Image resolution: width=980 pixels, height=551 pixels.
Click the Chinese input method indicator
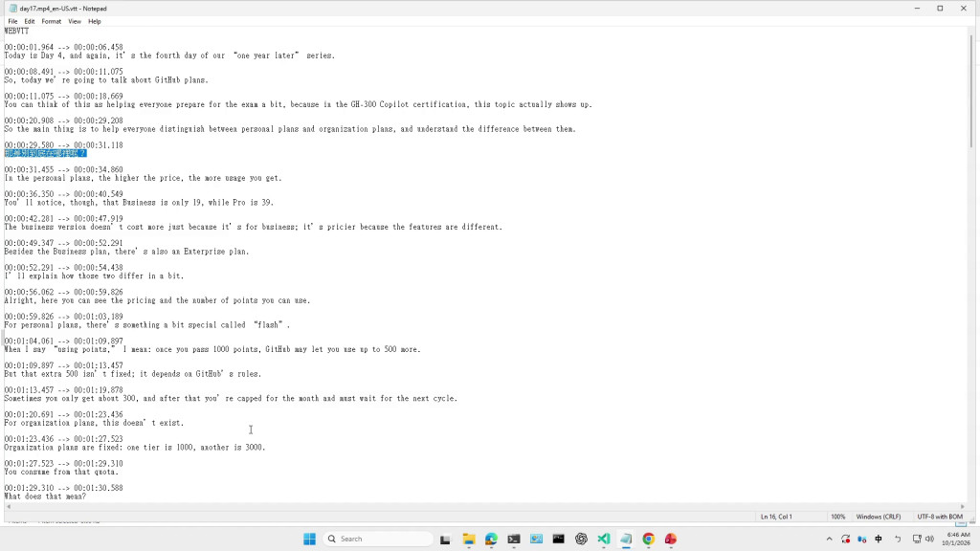(879, 540)
